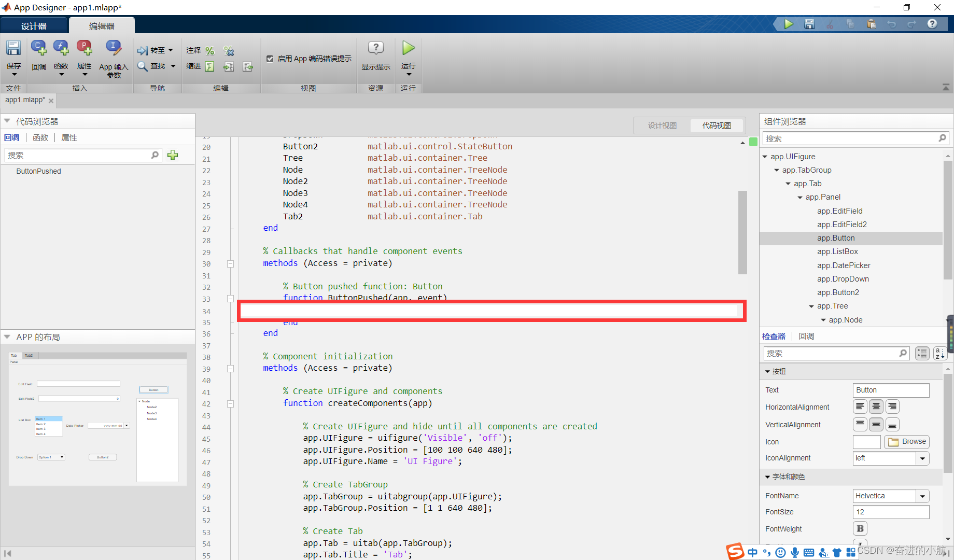
Task: Collapse the app.UIFigure tree node
Action: coord(765,157)
